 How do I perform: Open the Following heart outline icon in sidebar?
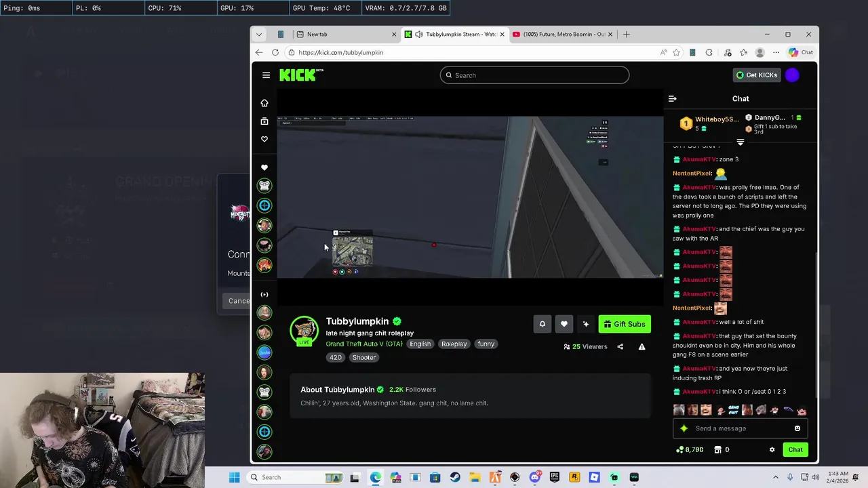tap(264, 139)
